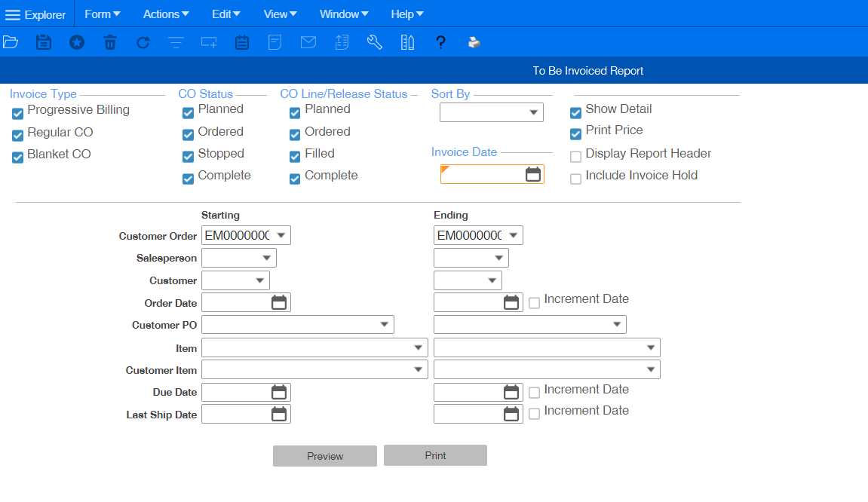Click the wrench settings icon
This screenshot has width=868, height=502.
coord(374,42)
